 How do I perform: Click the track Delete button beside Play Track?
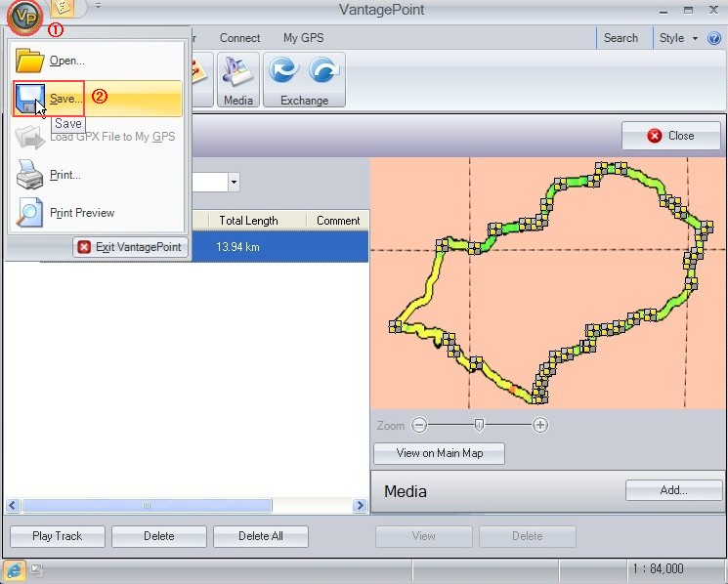tap(158, 536)
